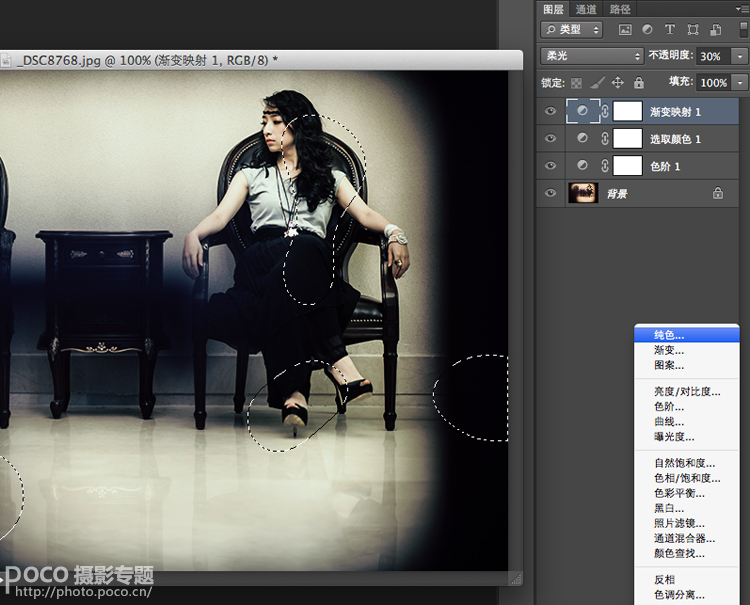This screenshot has height=605, width=750.
Task: Choose 通道混合器... menu item
Action: (687, 539)
